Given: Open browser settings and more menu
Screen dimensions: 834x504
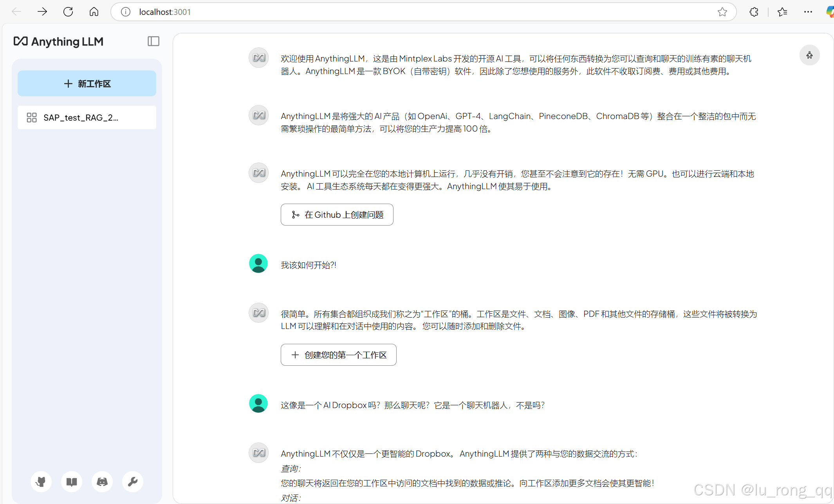Looking at the screenshot, I should (x=808, y=12).
